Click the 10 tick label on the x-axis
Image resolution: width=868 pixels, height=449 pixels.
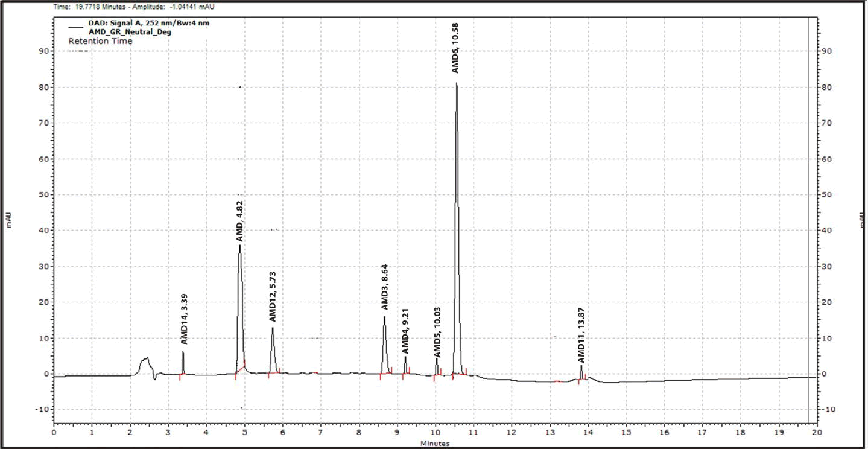[435, 433]
